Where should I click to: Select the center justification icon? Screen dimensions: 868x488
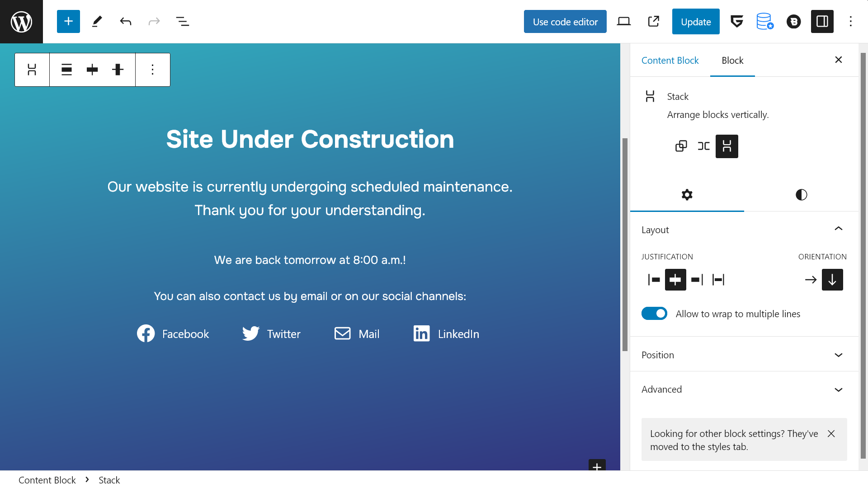pyautogui.click(x=675, y=279)
